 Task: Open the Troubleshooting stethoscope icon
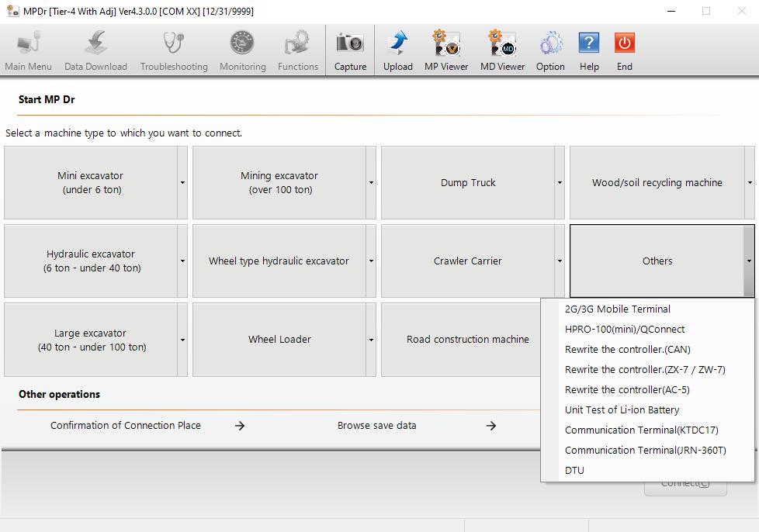tap(174, 43)
